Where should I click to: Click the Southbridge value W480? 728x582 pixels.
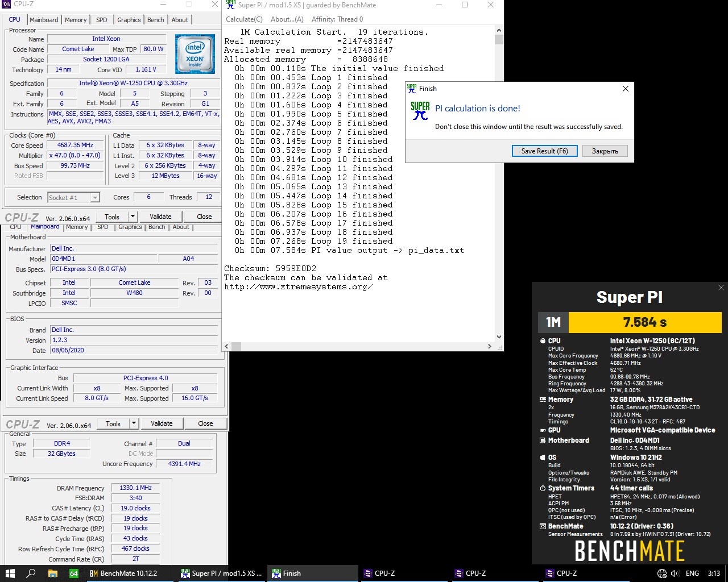coord(134,293)
